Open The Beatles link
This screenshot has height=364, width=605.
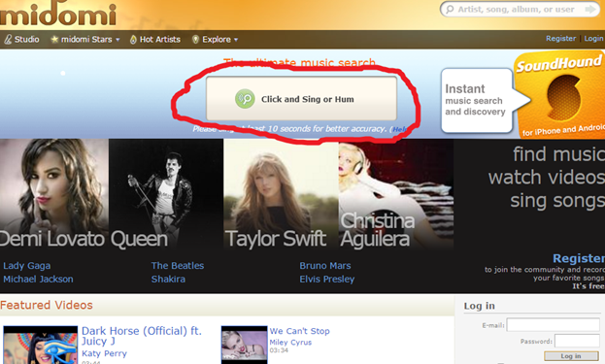pos(178,266)
